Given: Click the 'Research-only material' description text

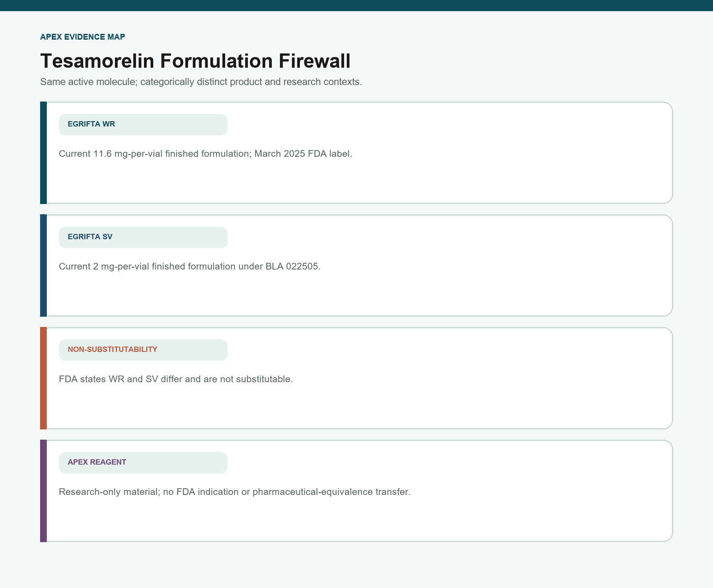Looking at the screenshot, I should 234,492.
